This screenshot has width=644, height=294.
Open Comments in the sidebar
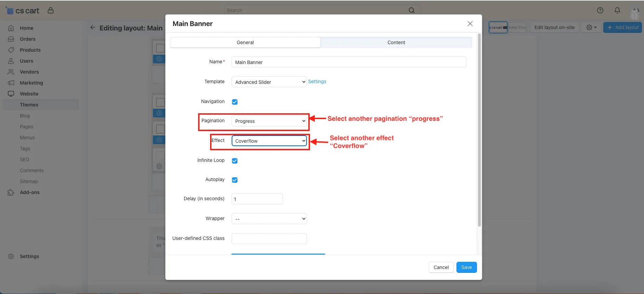click(x=31, y=170)
